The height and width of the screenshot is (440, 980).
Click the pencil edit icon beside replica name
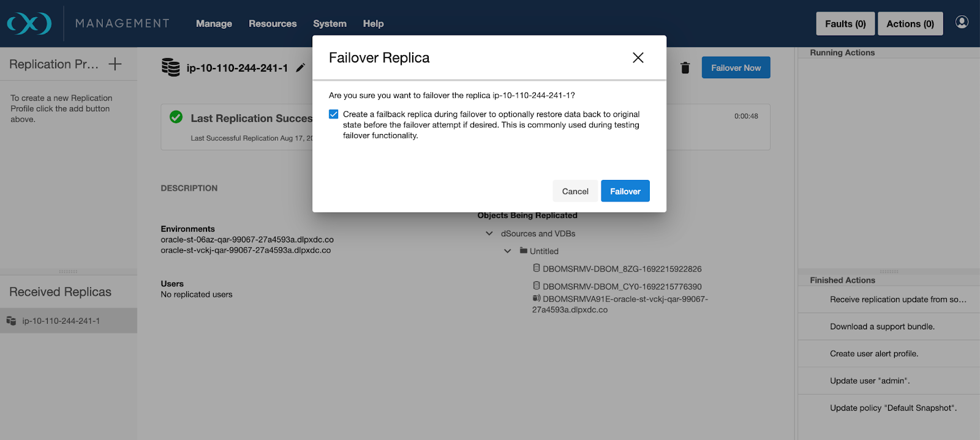tap(300, 68)
